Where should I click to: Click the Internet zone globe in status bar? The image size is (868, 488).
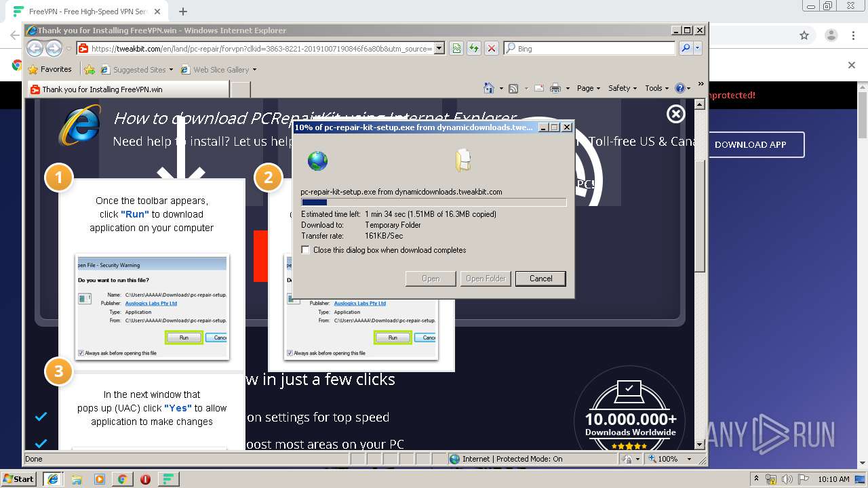point(455,459)
